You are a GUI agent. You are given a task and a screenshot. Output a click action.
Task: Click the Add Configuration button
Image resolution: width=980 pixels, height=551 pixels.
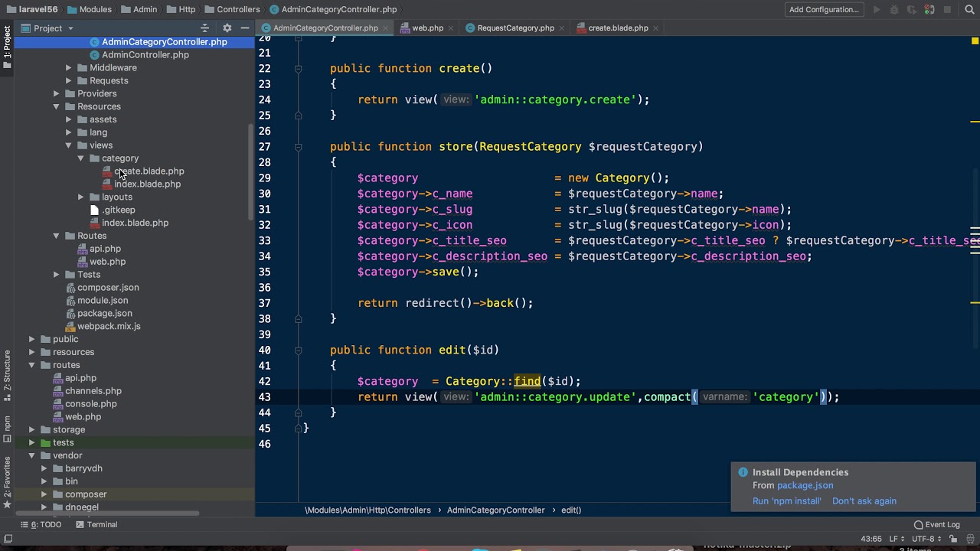click(x=824, y=9)
